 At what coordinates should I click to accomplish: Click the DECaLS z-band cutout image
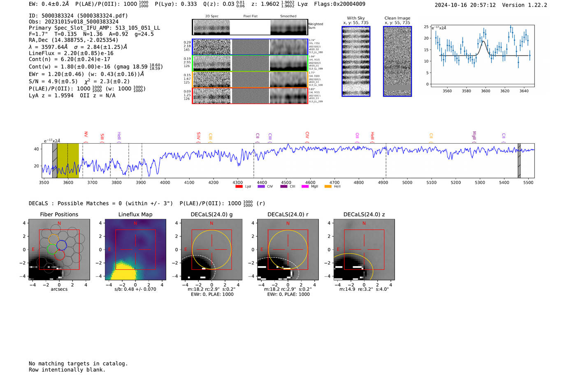pyautogui.click(x=364, y=250)
